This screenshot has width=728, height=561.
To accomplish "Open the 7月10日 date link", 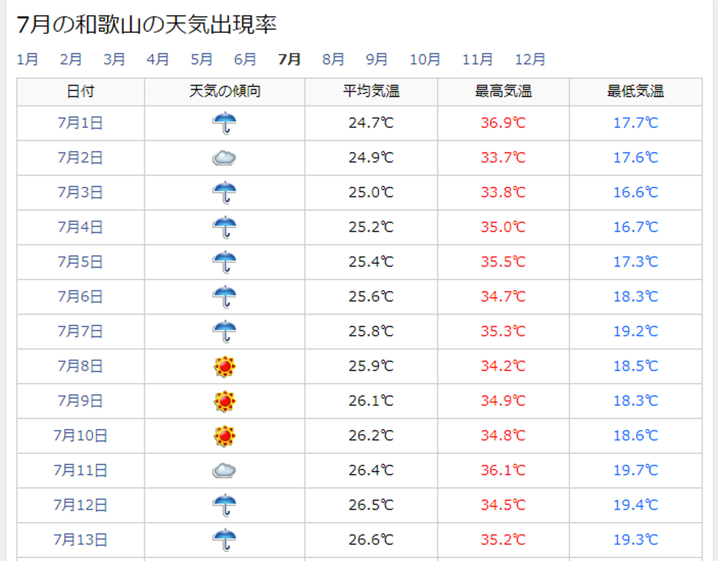I will click(x=81, y=436).
